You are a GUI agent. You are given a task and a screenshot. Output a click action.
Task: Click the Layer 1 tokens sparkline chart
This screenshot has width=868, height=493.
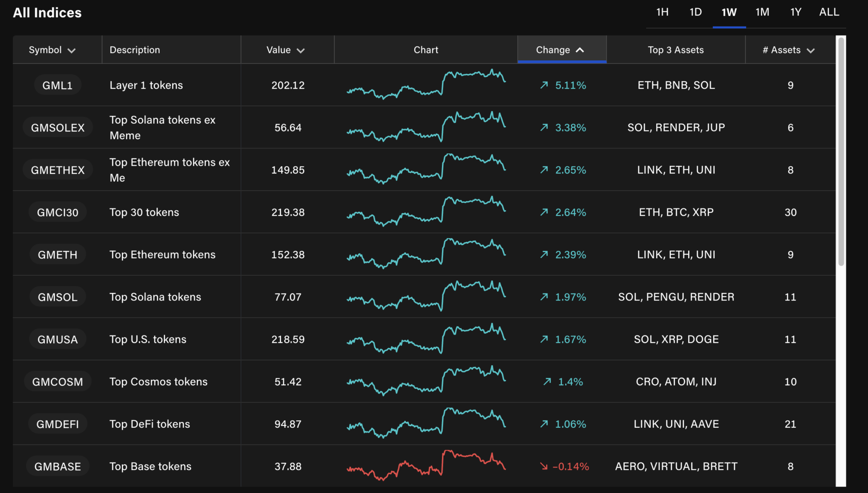point(426,84)
